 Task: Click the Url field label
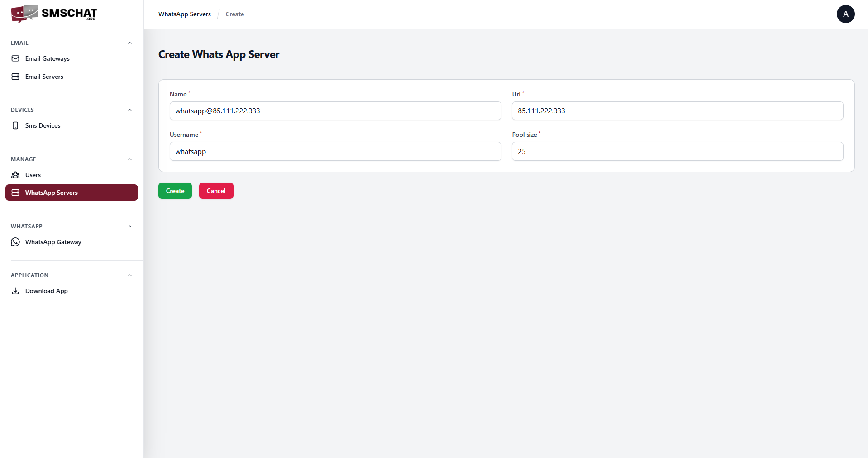point(516,94)
